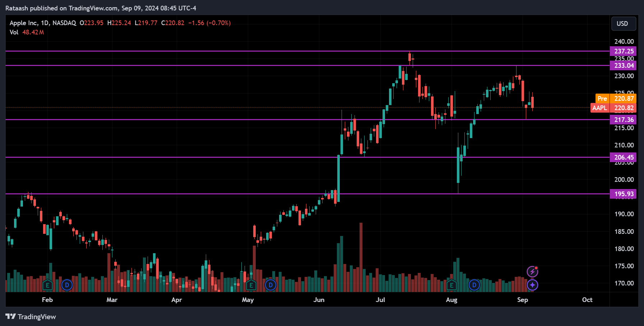Click the Apple Inc, 1D, NASDAQ title
The width and height of the screenshot is (644, 326).
[x=43, y=23]
